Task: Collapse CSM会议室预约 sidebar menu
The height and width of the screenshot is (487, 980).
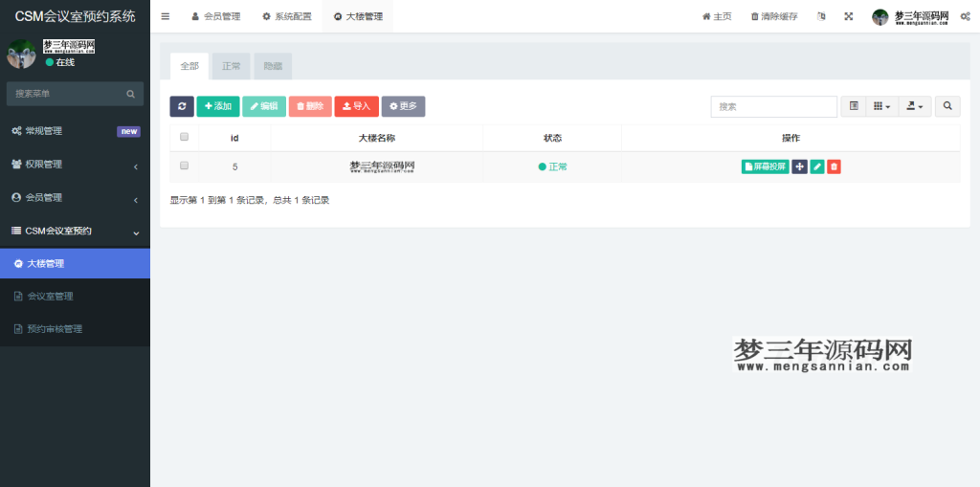Action: pos(75,231)
